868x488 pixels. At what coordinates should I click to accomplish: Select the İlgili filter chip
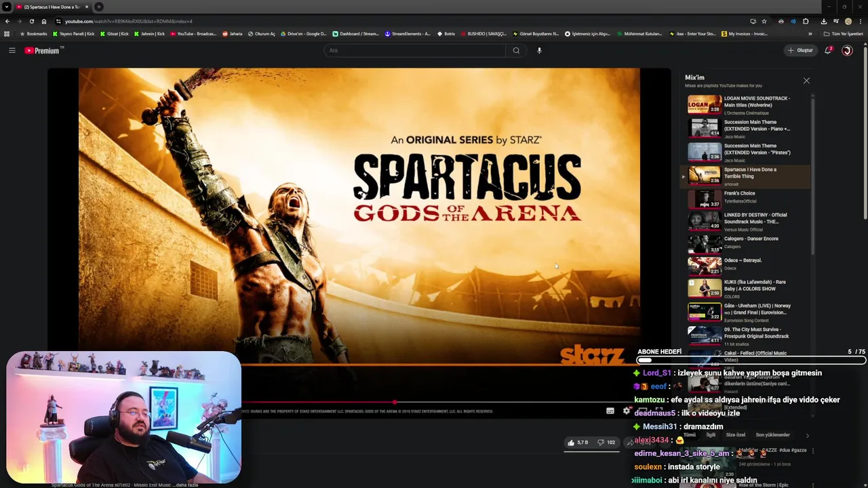711,435
